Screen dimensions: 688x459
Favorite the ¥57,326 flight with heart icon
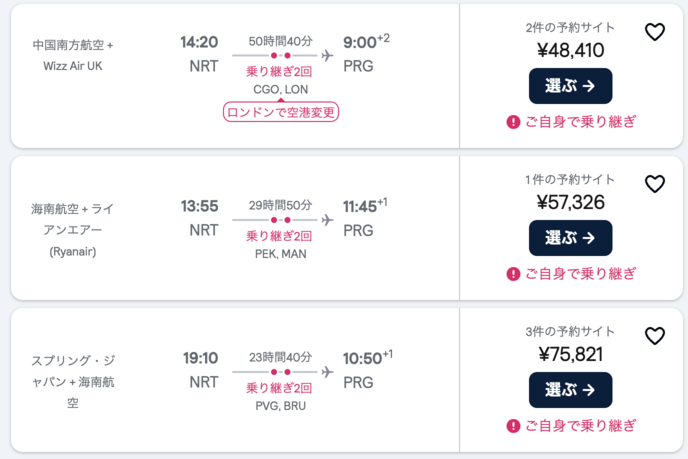[654, 184]
